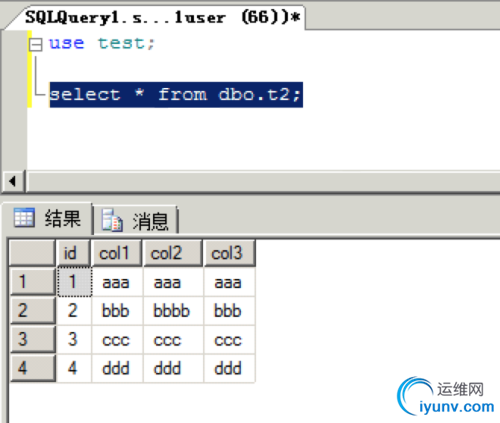Image resolution: width=500 pixels, height=423 pixels.
Task: Select row header 1 in results
Action: tap(33, 282)
